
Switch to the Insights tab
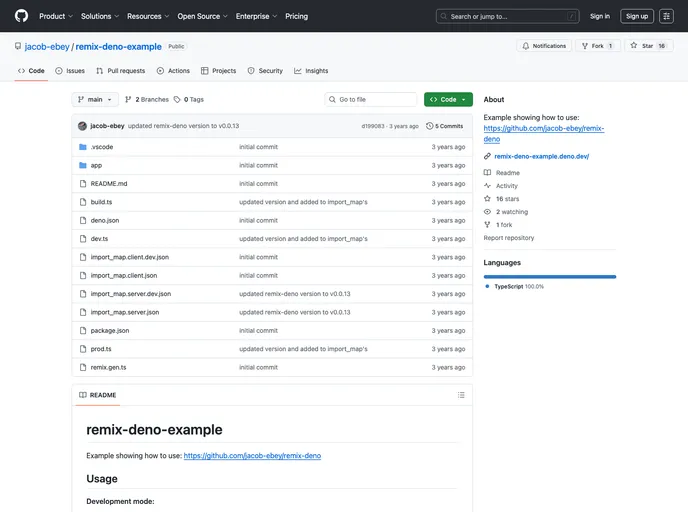coord(311,71)
